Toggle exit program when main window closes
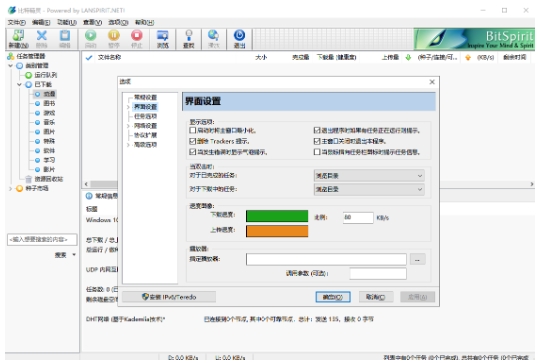Screen dimensions: 538x363 point(317,141)
